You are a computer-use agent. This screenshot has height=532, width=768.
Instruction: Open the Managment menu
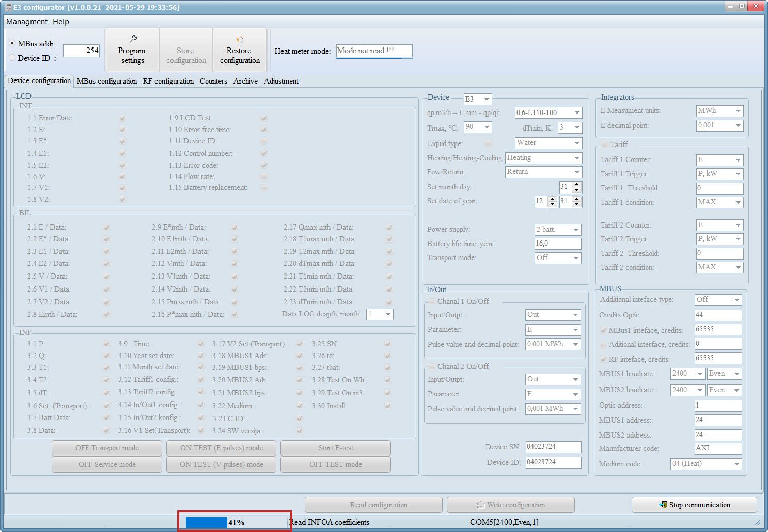pyautogui.click(x=27, y=22)
